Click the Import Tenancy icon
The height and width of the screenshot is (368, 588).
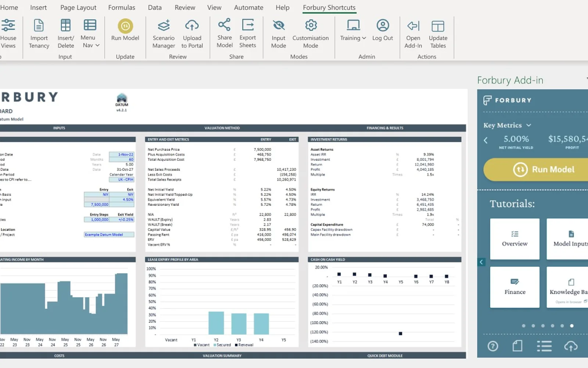[39, 26]
